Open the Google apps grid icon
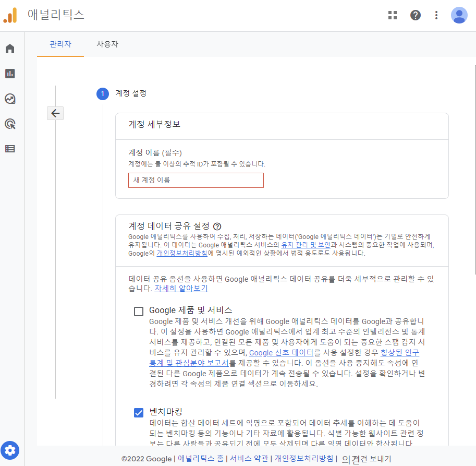Image resolution: width=476 pixels, height=466 pixels. coord(393,15)
